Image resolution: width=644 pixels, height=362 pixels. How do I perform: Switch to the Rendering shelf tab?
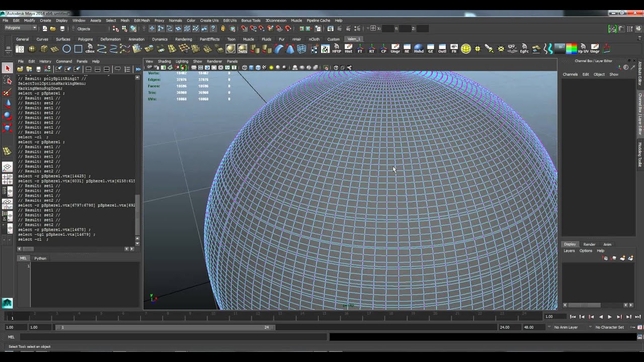click(x=184, y=39)
